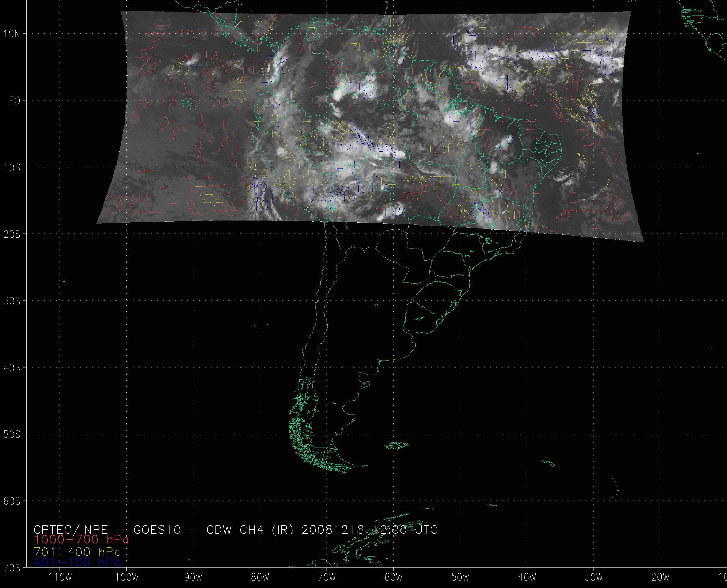Click the 60W longitude axis label

tap(394, 577)
